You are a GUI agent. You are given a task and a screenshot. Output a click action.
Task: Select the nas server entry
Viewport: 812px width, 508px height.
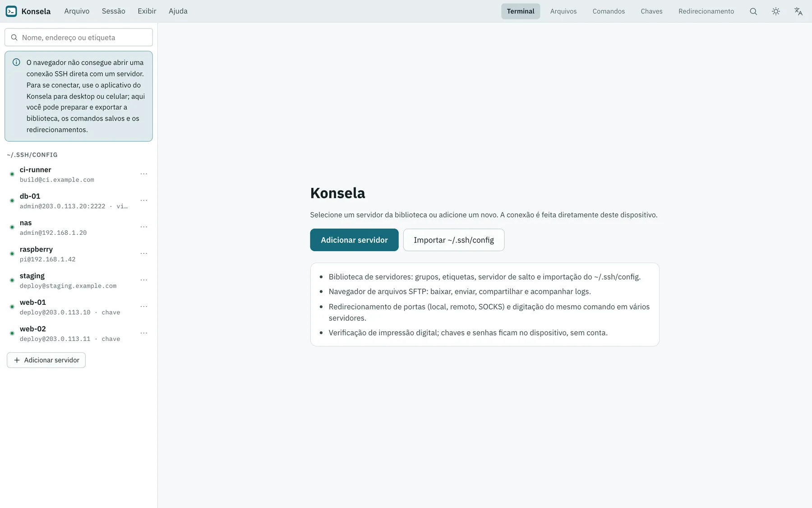click(78, 227)
